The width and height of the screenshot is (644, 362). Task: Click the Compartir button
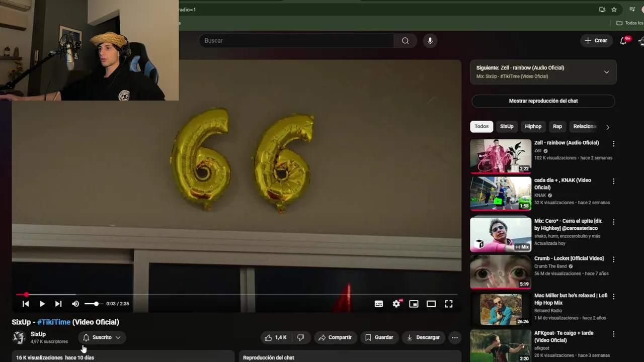click(x=336, y=337)
